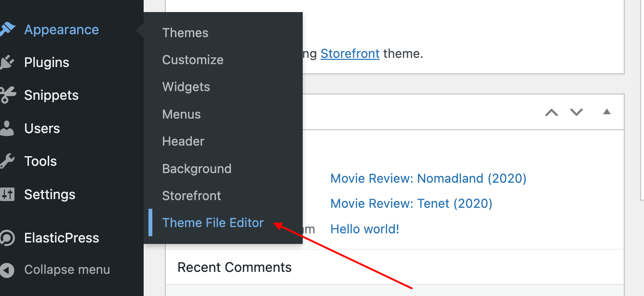644x296 pixels.
Task: Open the Storefront theme hyperlink
Action: click(x=350, y=54)
